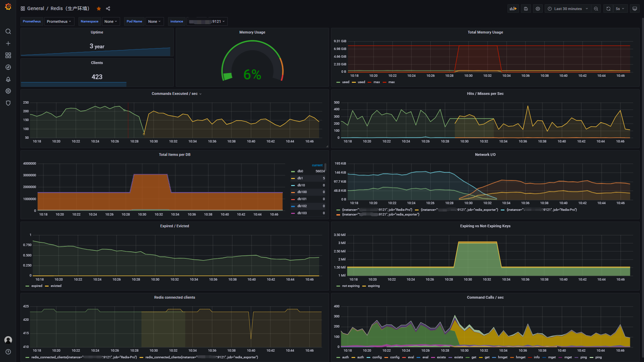Open the Hits / Misses per Sec title
Image resolution: width=644 pixels, height=362 pixels.
click(485, 94)
